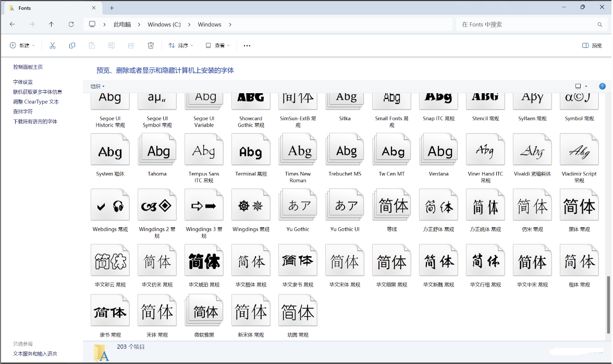Expand chevron after Windows in address bar
The image size is (613, 364).
point(230,24)
